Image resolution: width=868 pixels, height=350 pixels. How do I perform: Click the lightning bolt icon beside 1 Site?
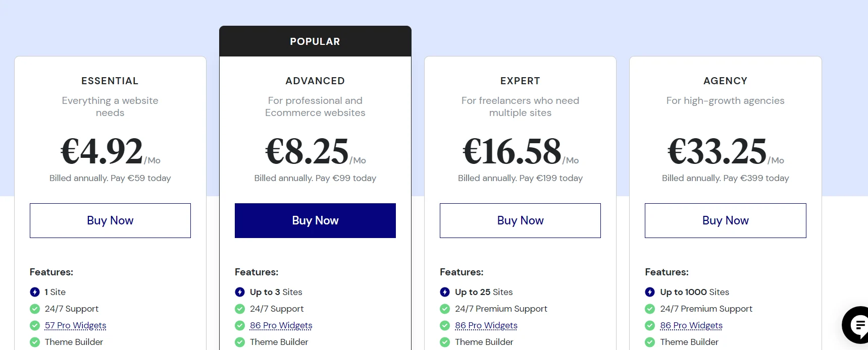[34, 291]
